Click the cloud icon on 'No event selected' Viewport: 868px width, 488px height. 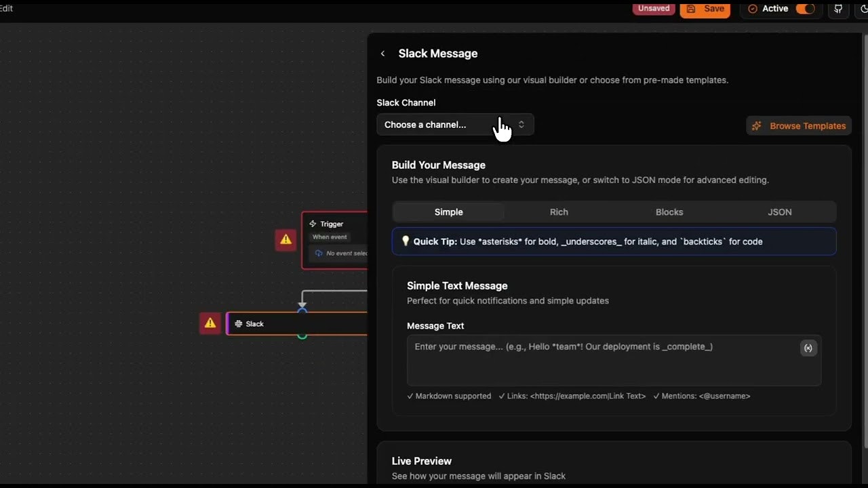click(319, 253)
